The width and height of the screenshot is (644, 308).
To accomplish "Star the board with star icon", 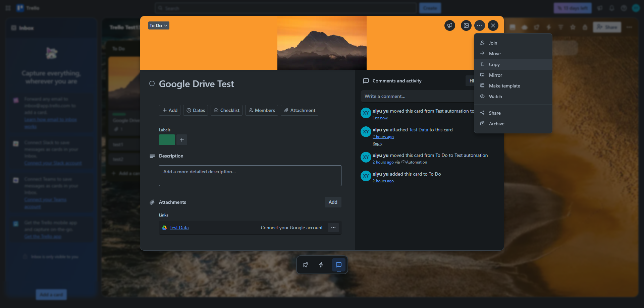I will pos(573,27).
